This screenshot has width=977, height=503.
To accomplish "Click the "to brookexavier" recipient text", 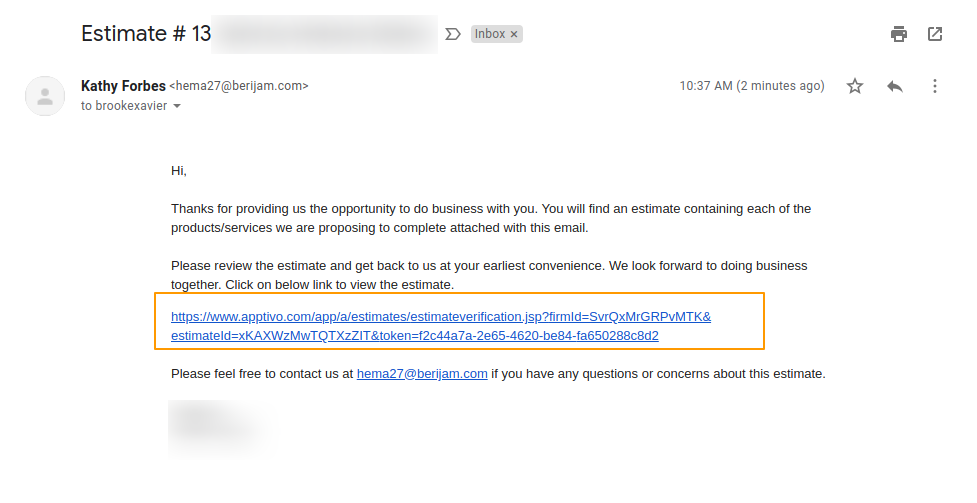I will click(x=124, y=106).
